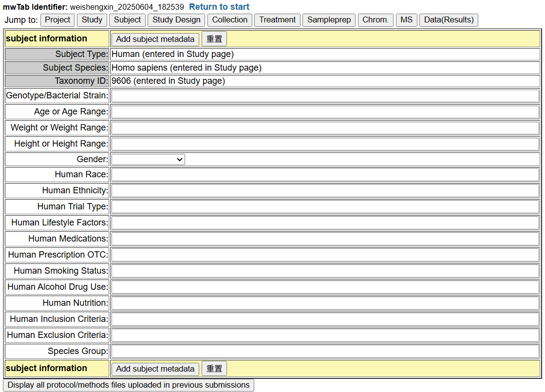The height and width of the screenshot is (392, 545).
Task: Click the top 重置 reset button
Action: pyautogui.click(x=214, y=39)
